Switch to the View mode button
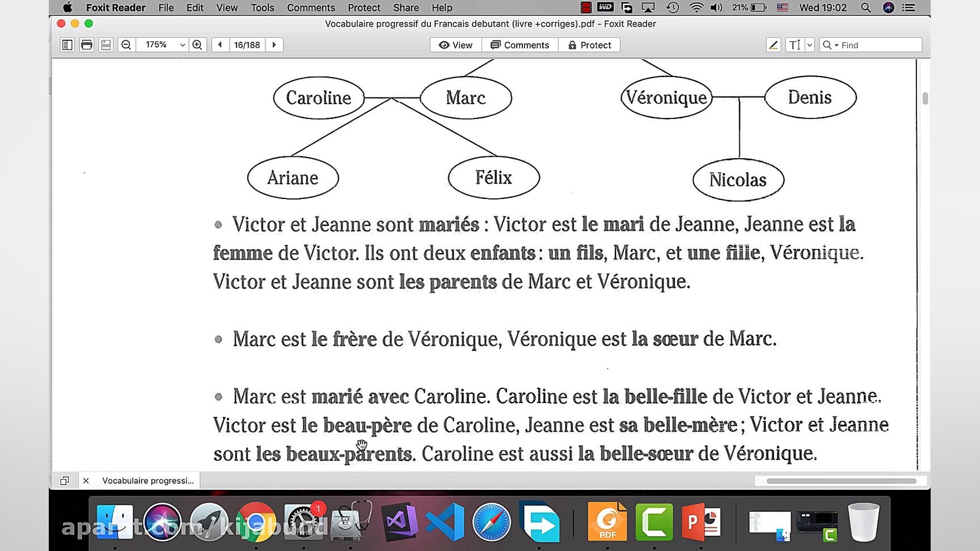980x551 pixels. tap(456, 45)
